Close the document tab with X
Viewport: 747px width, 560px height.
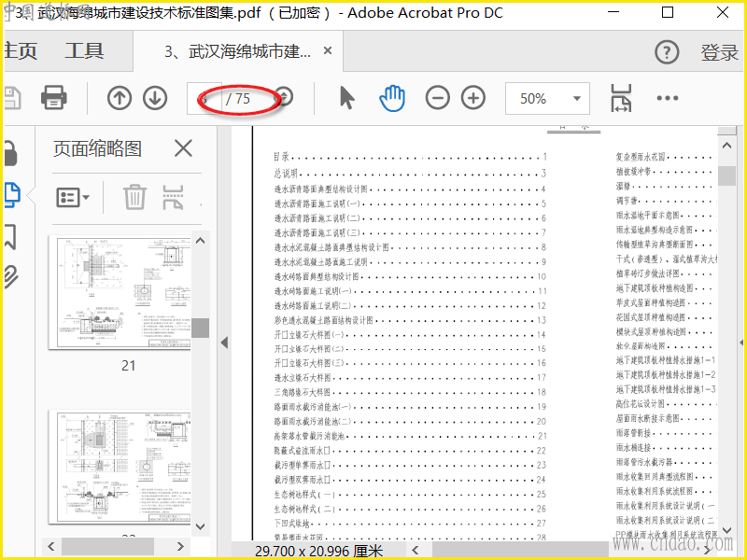(328, 50)
